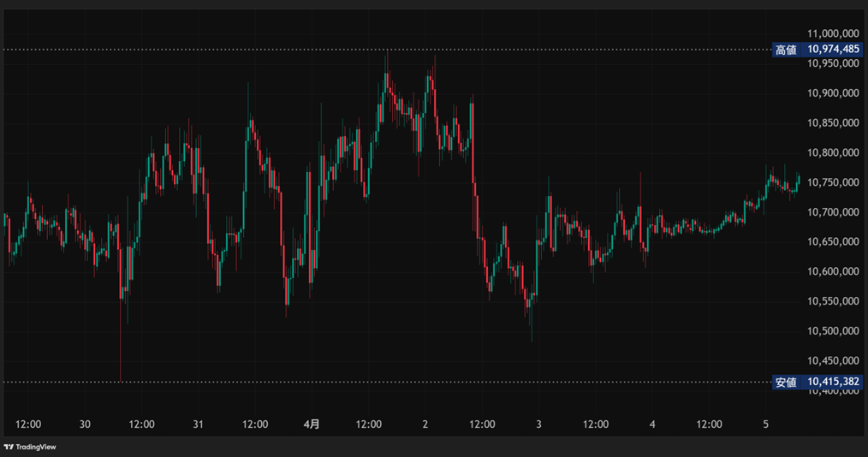Select the 高値 10,974,485 high price label
868x457 pixels.
click(x=817, y=50)
